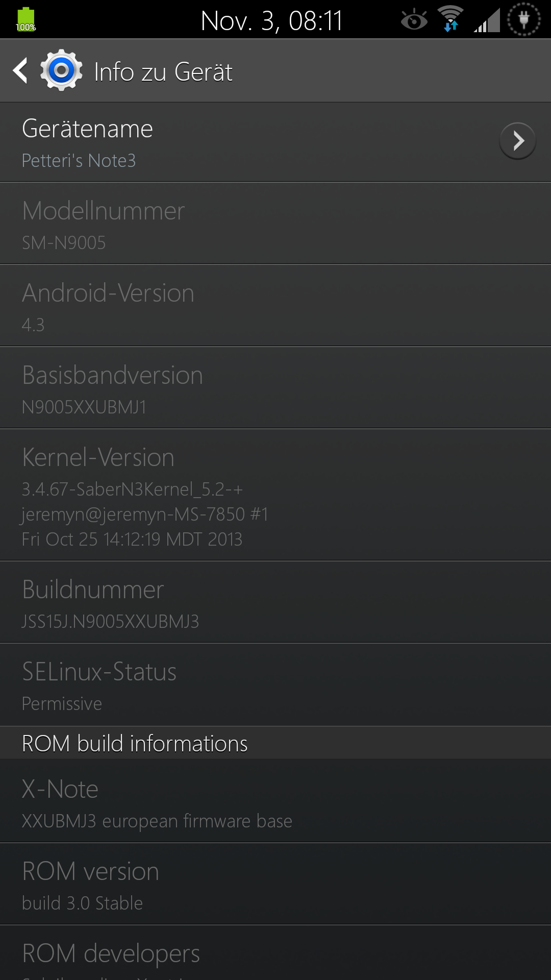
Task: Select the Modellnummer SM-N9005 row
Action: [275, 224]
